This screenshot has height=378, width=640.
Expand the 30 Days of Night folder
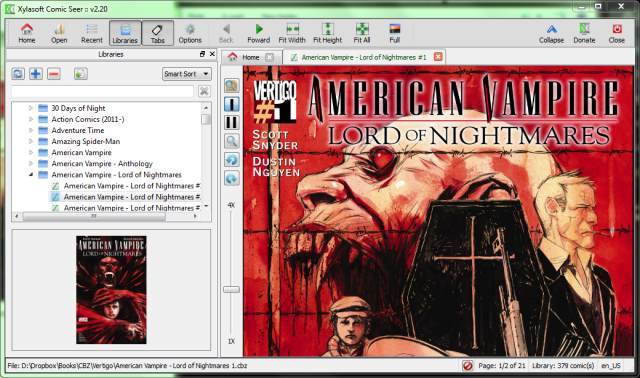coord(31,108)
